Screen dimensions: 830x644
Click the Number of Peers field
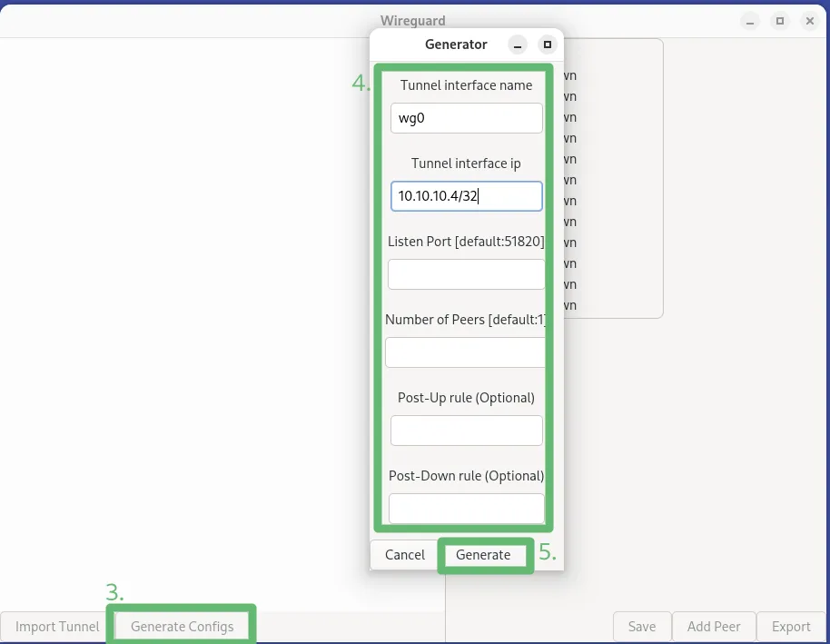[x=465, y=352]
